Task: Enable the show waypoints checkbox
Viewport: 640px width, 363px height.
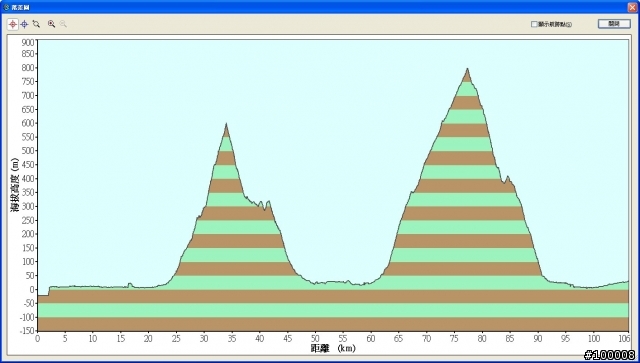Action: [x=534, y=24]
